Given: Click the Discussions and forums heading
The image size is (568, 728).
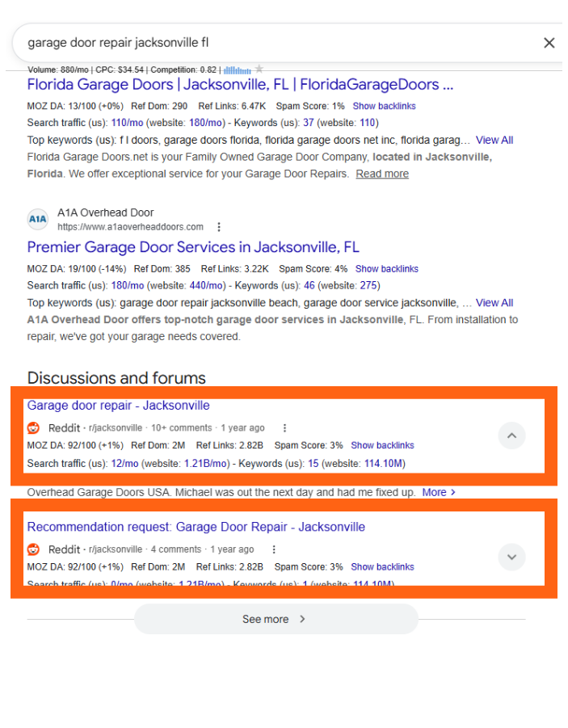Looking at the screenshot, I should pyautogui.click(x=116, y=378).
